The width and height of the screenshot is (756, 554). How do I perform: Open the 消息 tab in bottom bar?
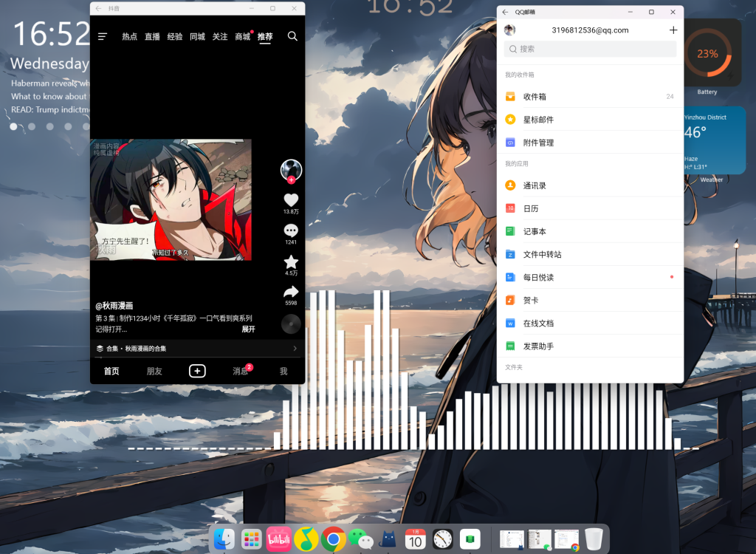coord(241,371)
